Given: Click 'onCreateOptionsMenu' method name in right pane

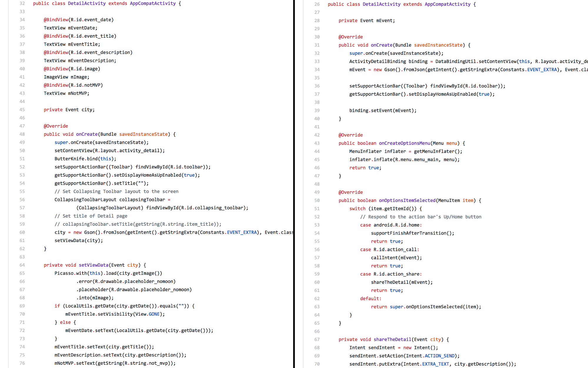Looking at the screenshot, I should coord(404,143).
